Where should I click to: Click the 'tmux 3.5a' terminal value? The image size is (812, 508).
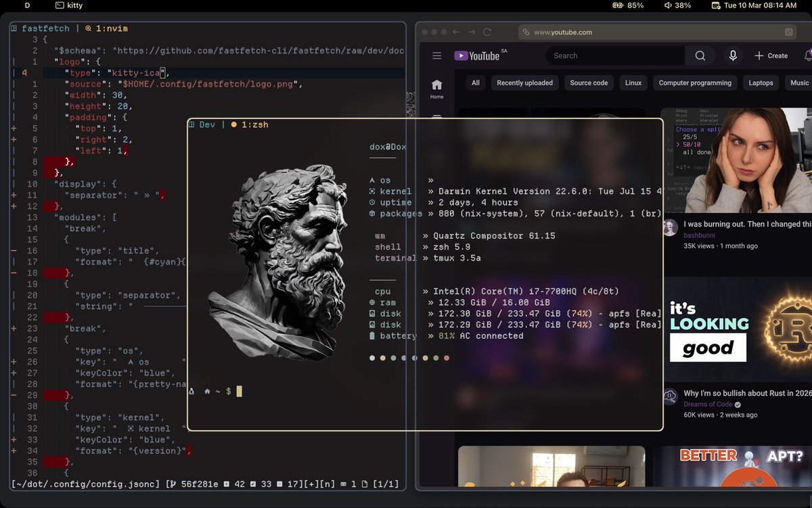point(457,258)
